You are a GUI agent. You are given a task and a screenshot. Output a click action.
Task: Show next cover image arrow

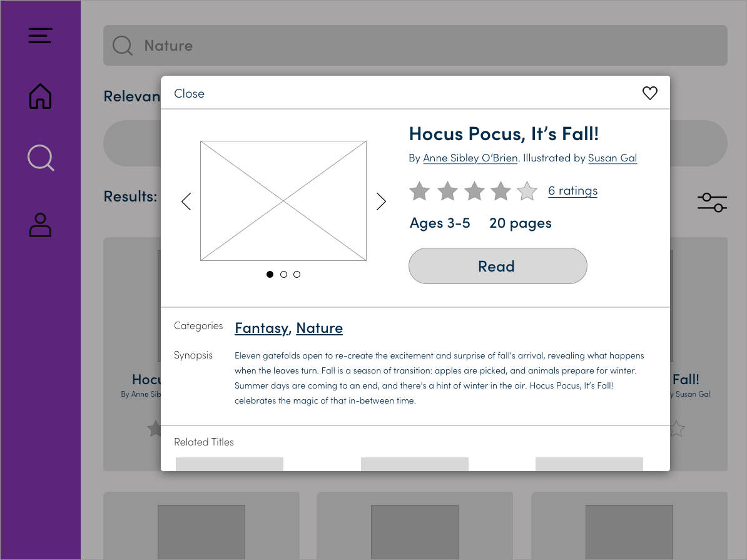point(381,201)
